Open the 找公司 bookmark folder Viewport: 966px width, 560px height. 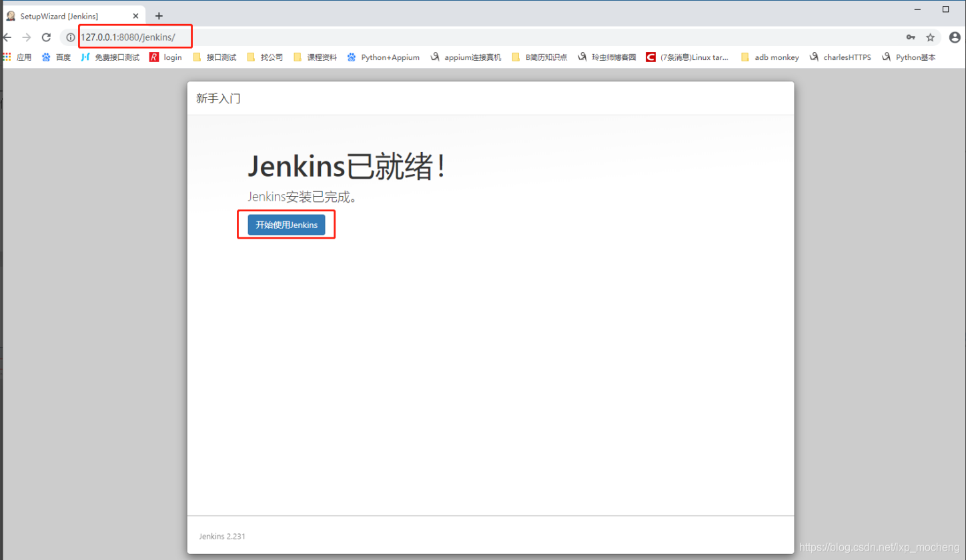pyautogui.click(x=265, y=57)
